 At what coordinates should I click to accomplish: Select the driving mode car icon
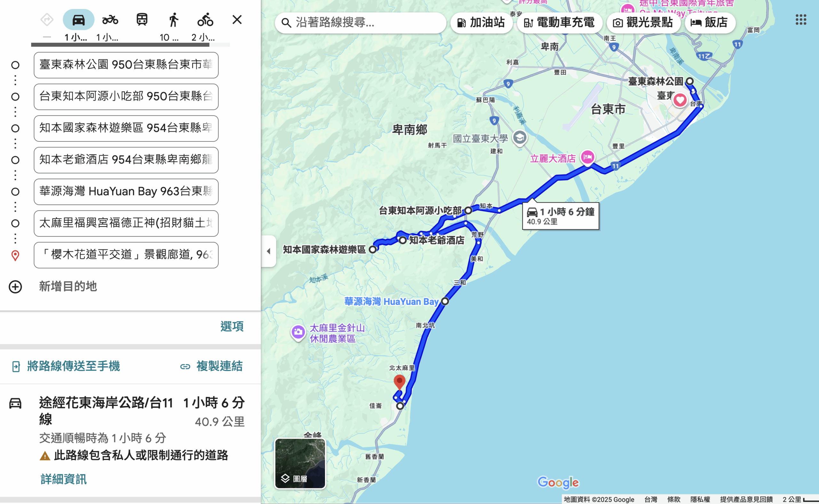pyautogui.click(x=78, y=20)
